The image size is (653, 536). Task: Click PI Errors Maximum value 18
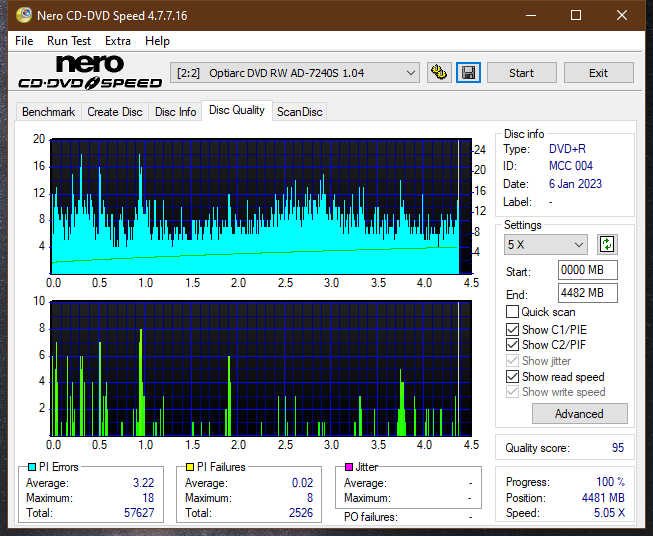click(148, 498)
